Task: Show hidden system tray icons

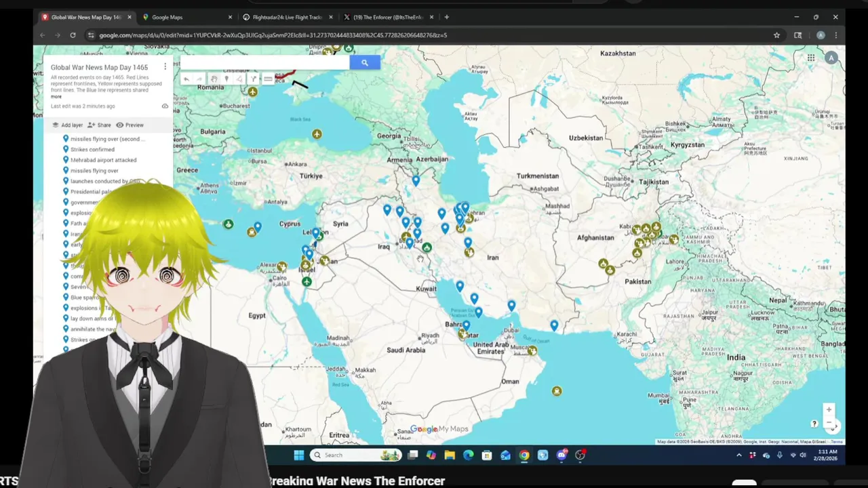Action: (738, 455)
